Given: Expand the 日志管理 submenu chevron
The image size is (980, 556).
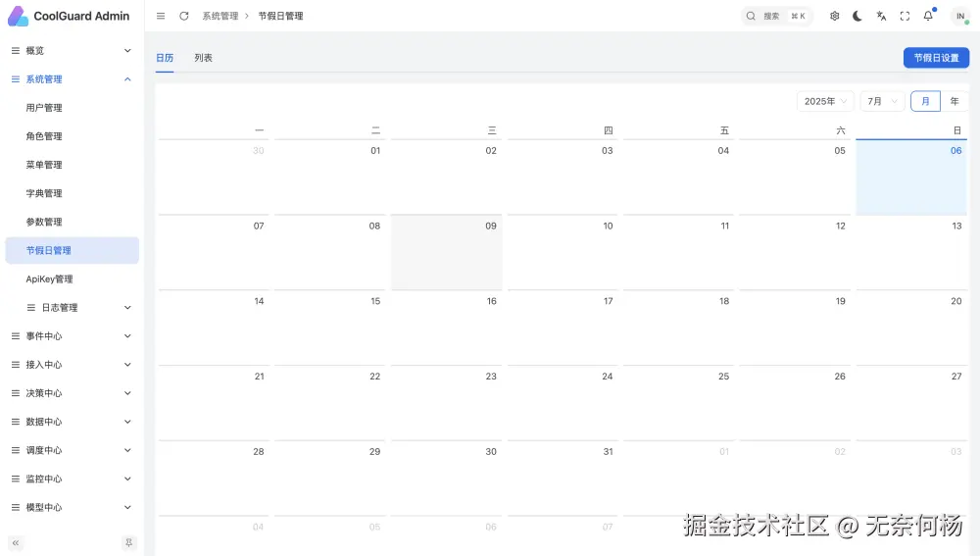Looking at the screenshot, I should point(127,308).
